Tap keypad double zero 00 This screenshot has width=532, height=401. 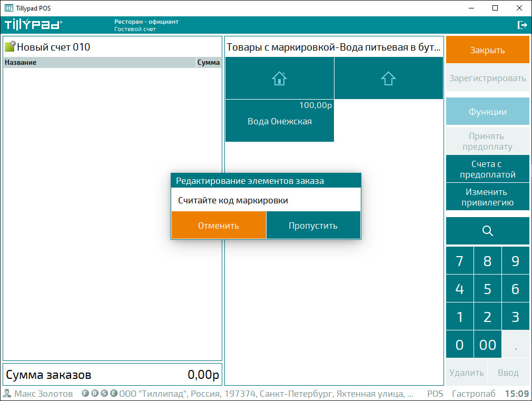(488, 344)
